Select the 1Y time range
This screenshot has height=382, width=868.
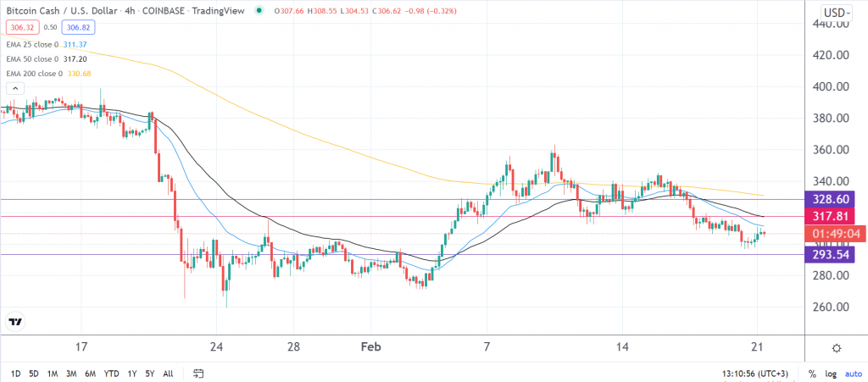[131, 374]
